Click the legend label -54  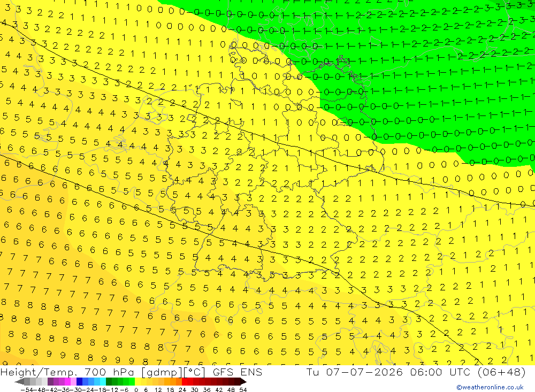pyautogui.click(x=27, y=390)
